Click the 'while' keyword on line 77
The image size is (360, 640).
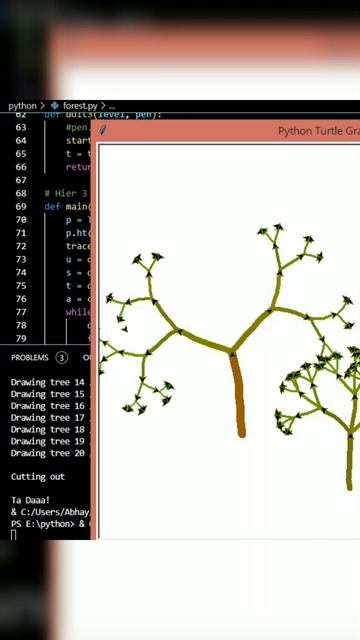78,312
